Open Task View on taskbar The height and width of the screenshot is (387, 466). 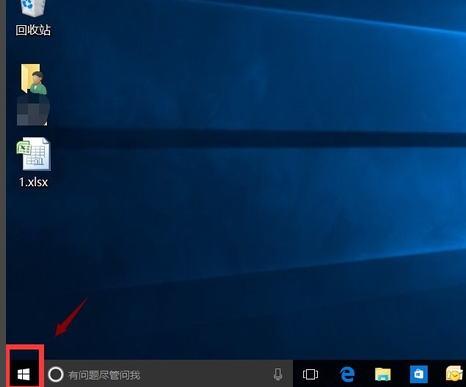point(310,374)
